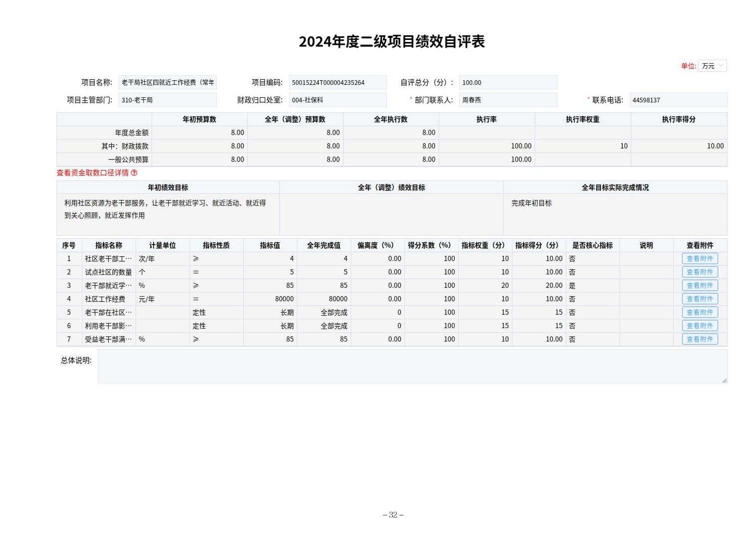The image size is (756, 533).
Task: Click 查看附件 for row 1 社区老干部工
Action: pos(700,258)
